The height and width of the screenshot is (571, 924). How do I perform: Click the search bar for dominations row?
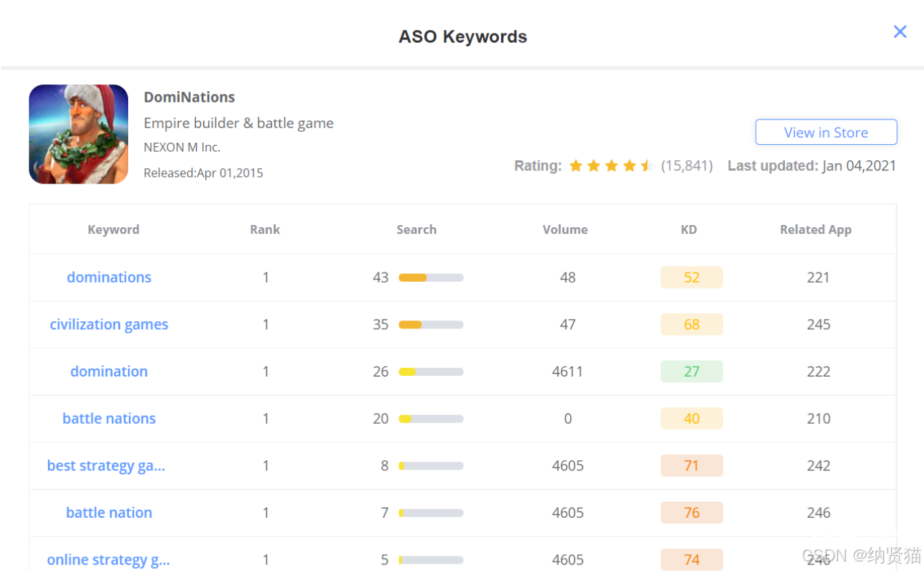(x=431, y=277)
